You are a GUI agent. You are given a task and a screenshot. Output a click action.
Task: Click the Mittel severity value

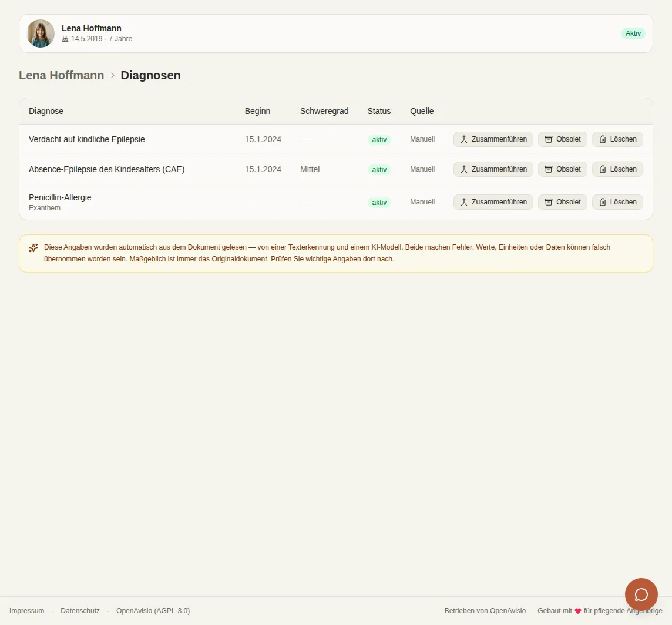[x=310, y=169]
